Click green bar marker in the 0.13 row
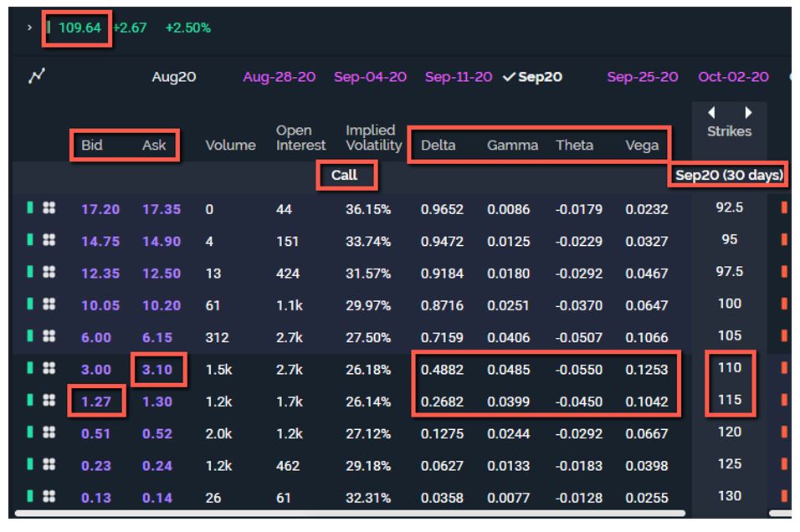 (30, 496)
